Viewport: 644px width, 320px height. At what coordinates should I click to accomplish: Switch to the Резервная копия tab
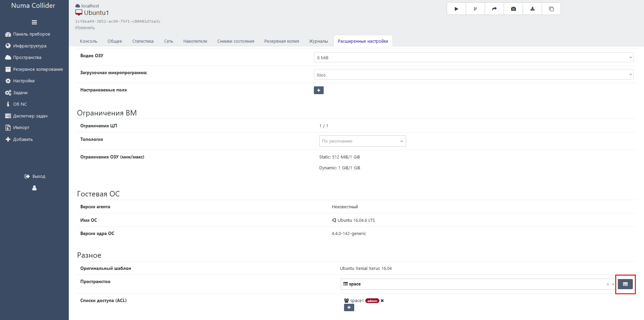[282, 41]
